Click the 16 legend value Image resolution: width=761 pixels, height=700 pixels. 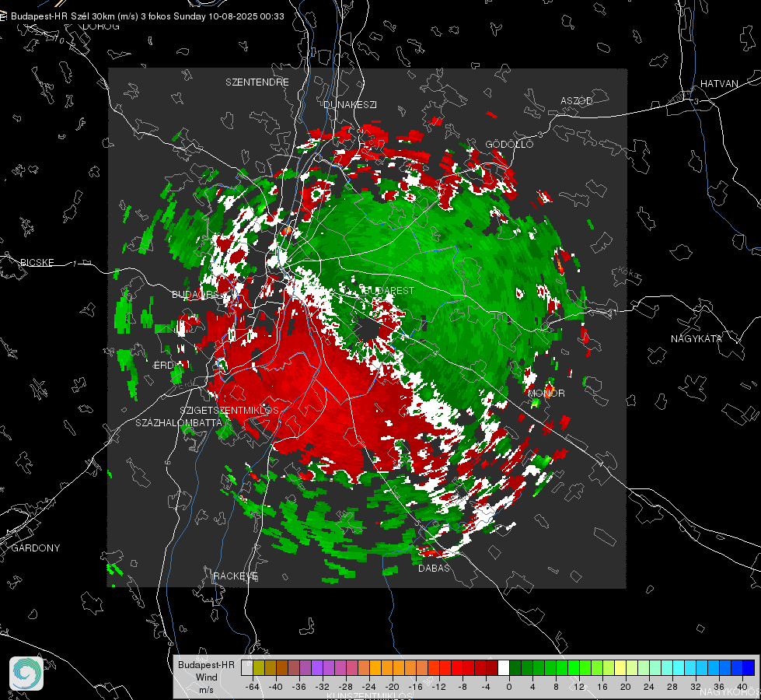click(x=602, y=687)
